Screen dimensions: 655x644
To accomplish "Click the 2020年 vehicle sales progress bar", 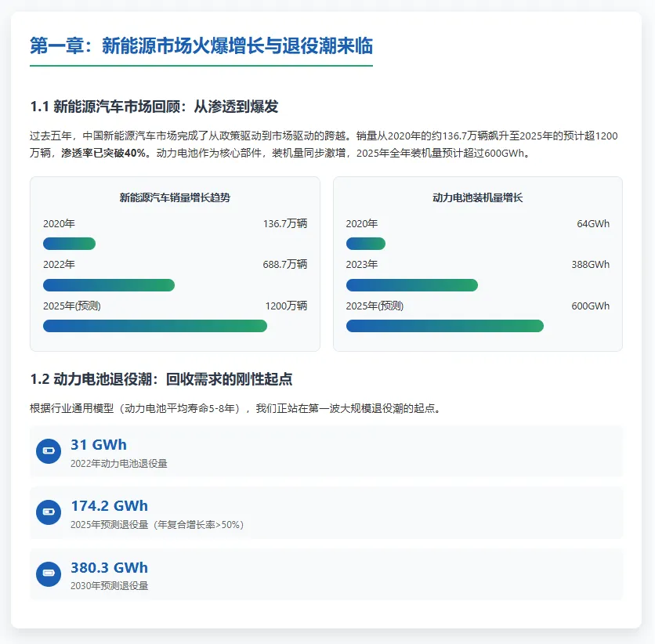I will click(x=70, y=244).
